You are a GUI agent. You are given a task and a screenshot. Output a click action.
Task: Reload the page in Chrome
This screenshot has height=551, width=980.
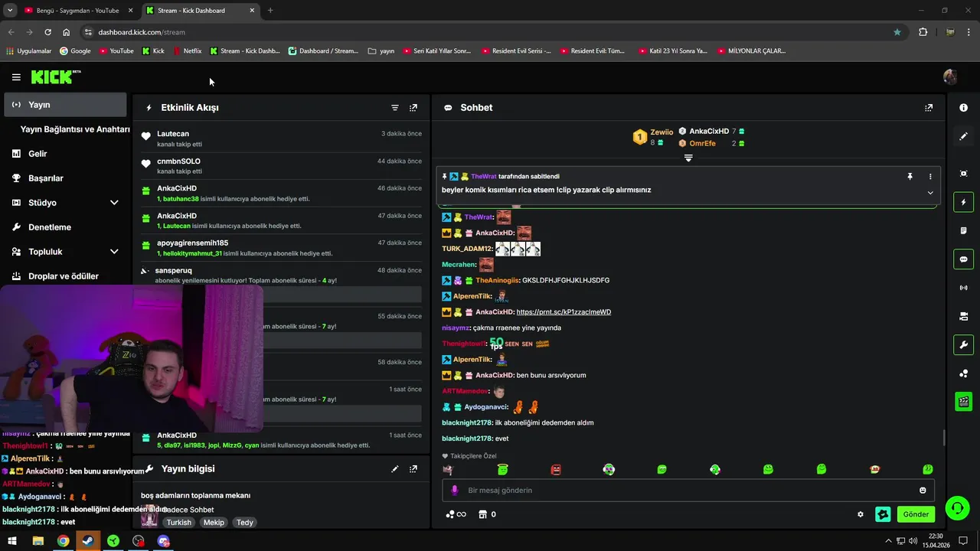click(x=47, y=32)
